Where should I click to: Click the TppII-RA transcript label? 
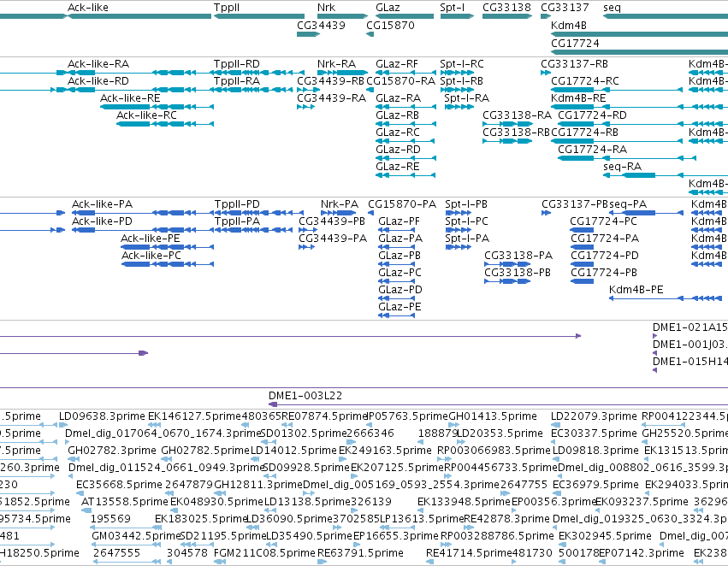[x=237, y=80]
